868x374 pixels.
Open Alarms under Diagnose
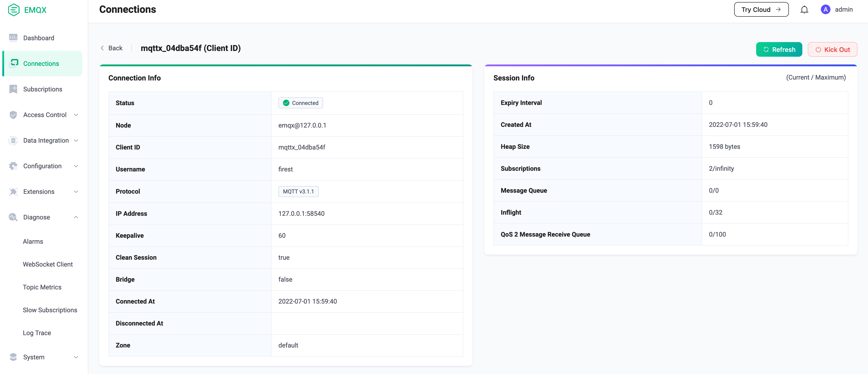[x=33, y=241]
